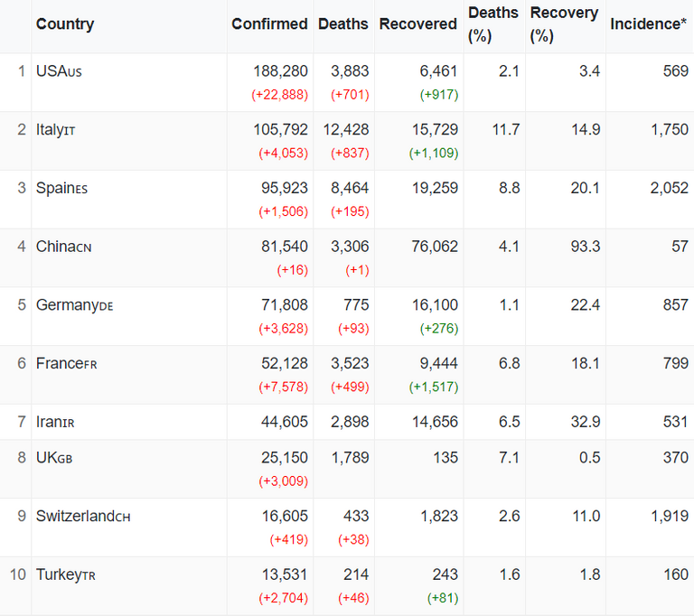The image size is (694, 616).
Task: Open the France country link
Action: point(66,363)
